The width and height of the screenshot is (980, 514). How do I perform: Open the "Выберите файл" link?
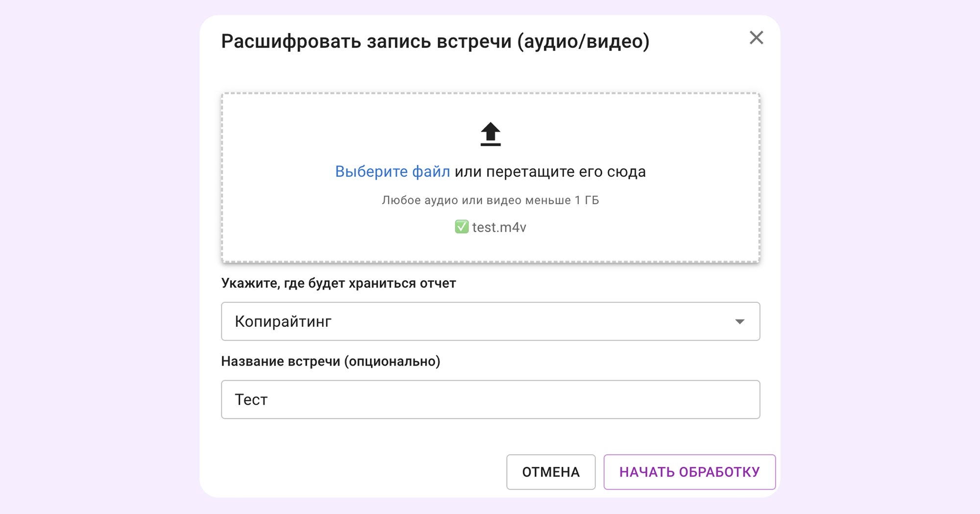click(392, 171)
